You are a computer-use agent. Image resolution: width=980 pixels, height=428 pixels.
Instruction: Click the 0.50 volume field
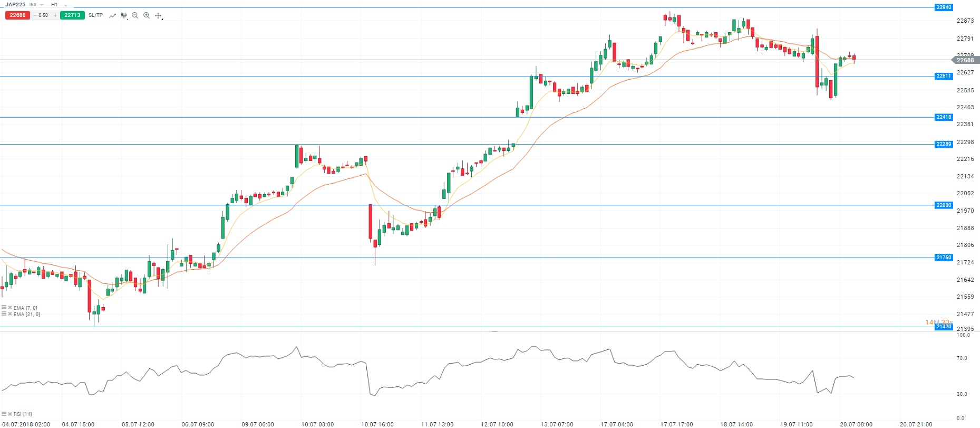[44, 15]
